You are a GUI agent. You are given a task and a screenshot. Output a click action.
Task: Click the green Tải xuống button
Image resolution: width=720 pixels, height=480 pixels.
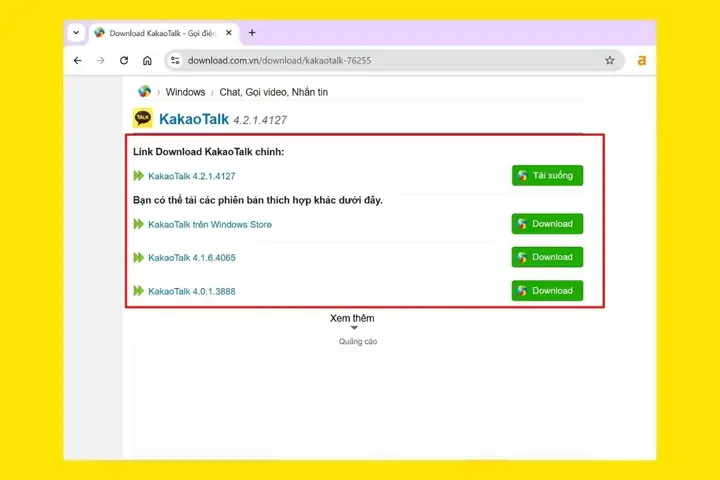click(547, 175)
